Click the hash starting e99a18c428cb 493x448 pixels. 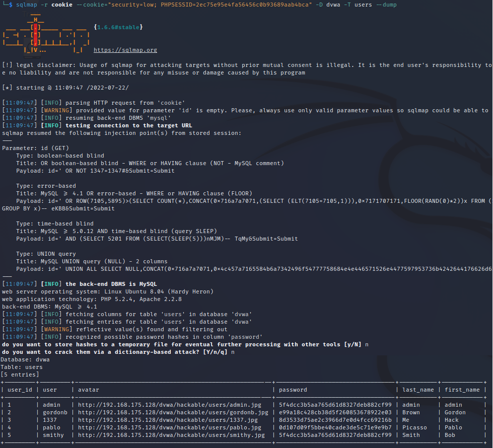click(x=335, y=412)
